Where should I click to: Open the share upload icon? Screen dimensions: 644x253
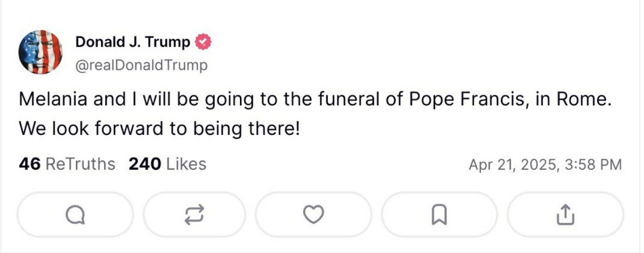pyautogui.click(x=565, y=215)
